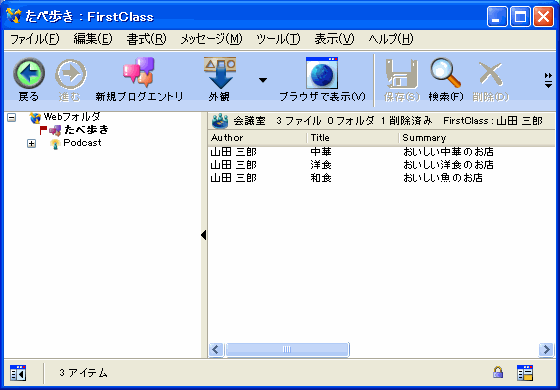Click the layout pane icon at bottom right
This screenshot has width=560, height=390.
tap(525, 372)
